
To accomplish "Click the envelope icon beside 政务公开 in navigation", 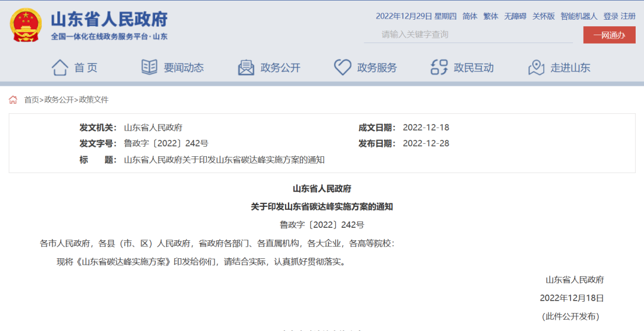I will tap(246, 67).
